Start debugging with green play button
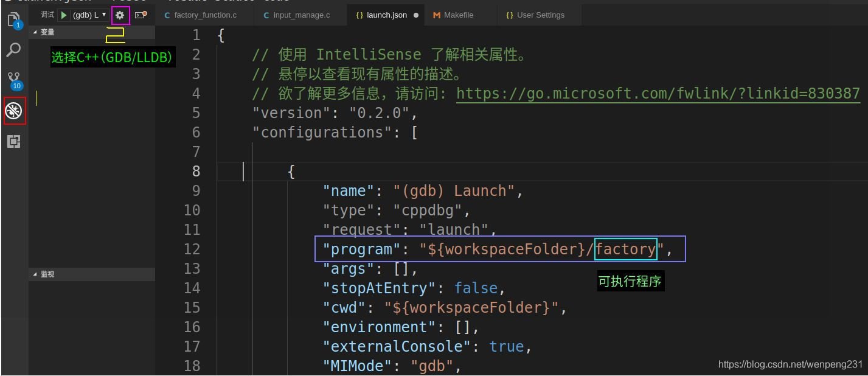 tap(64, 15)
